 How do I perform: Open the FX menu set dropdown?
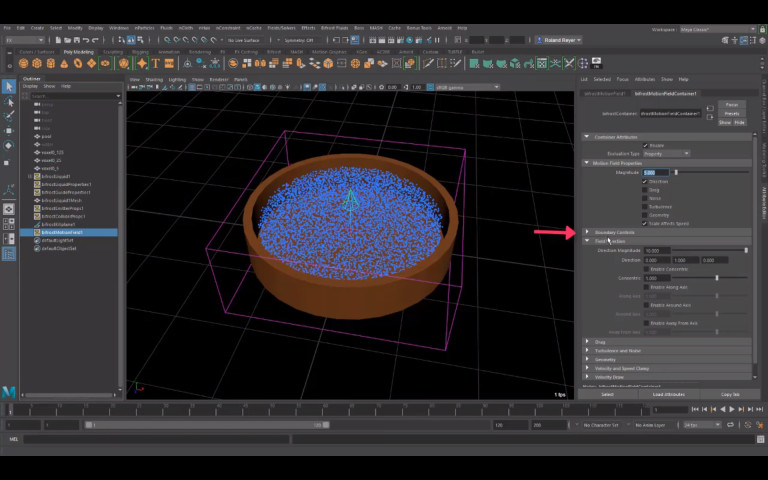[24, 40]
